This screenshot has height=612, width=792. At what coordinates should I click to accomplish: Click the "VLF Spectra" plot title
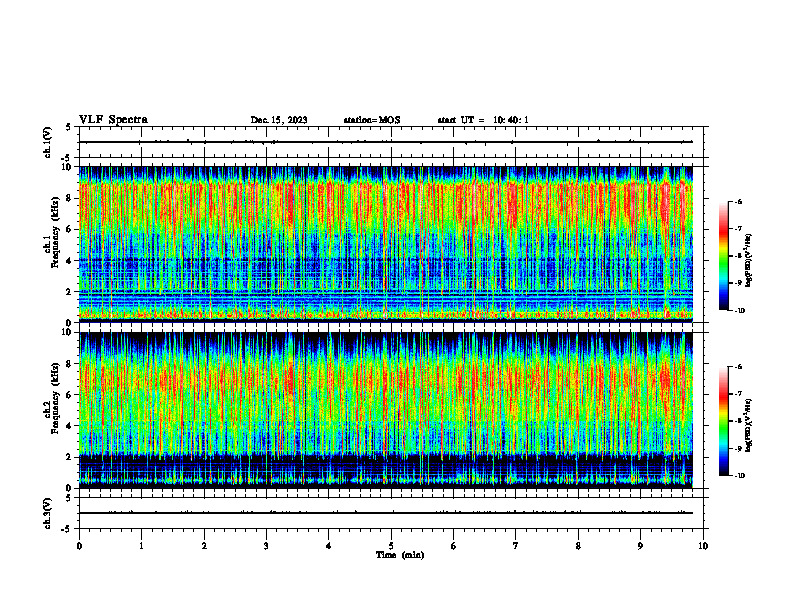pos(113,120)
